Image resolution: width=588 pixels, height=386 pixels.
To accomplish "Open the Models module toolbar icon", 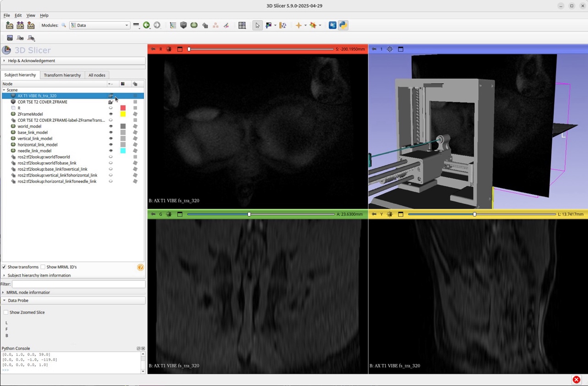I will [x=194, y=25].
